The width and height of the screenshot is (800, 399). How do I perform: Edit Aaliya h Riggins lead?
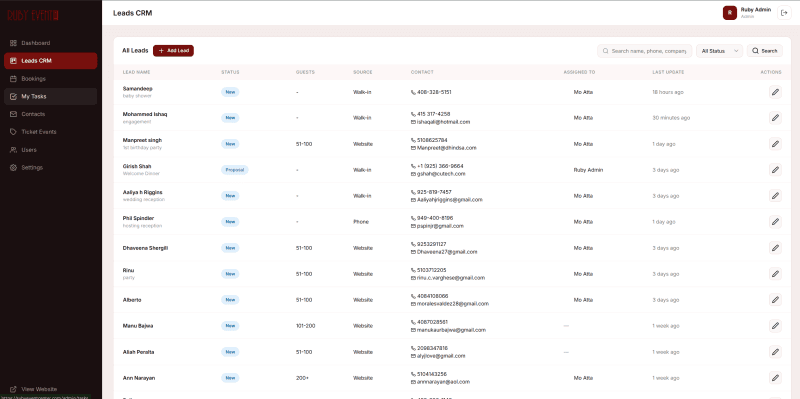pos(775,196)
